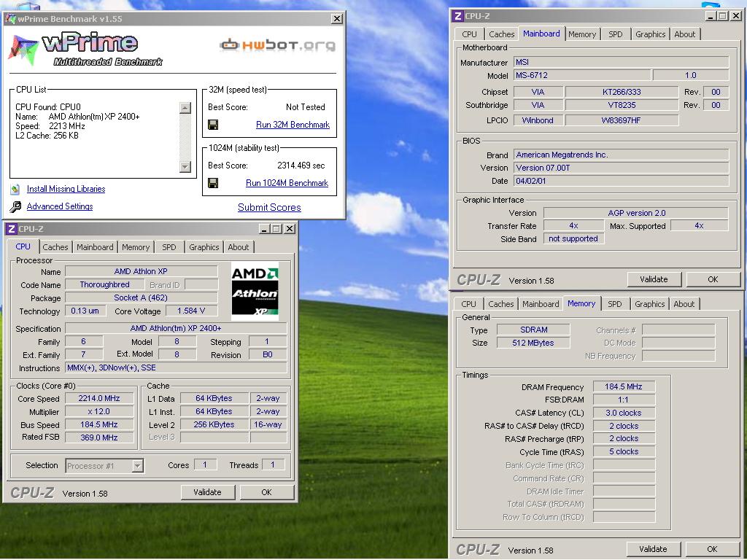Click OK in the Memory window
The width and height of the screenshot is (747, 560).
(x=712, y=549)
